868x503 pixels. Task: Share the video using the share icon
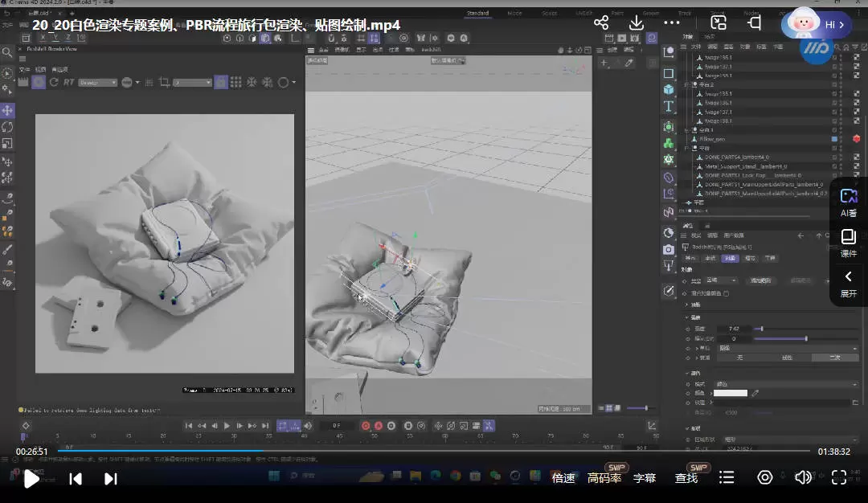click(601, 22)
